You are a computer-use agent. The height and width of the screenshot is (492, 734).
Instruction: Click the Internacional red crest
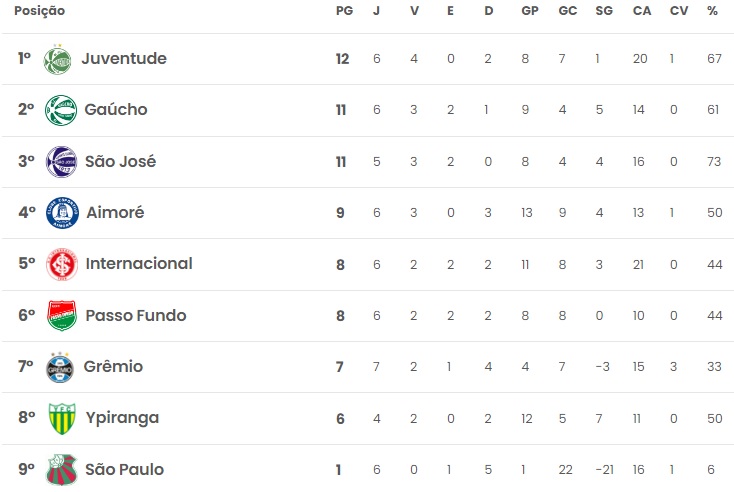(x=61, y=265)
